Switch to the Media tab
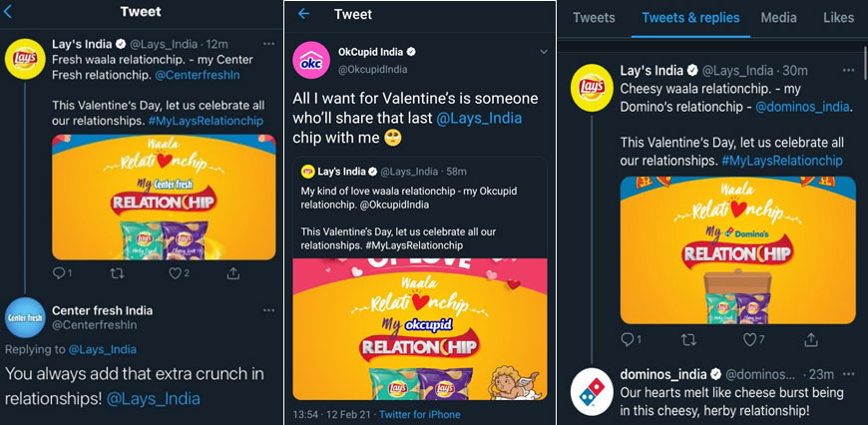 coord(778,18)
